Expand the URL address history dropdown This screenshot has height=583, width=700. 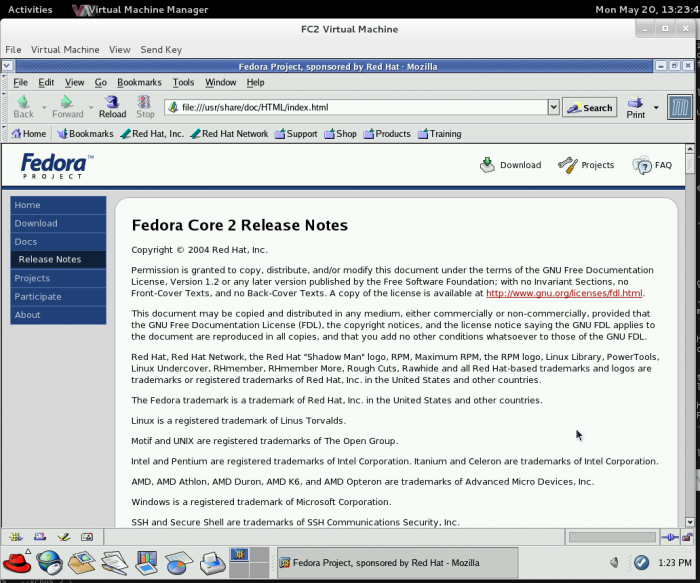click(x=553, y=107)
